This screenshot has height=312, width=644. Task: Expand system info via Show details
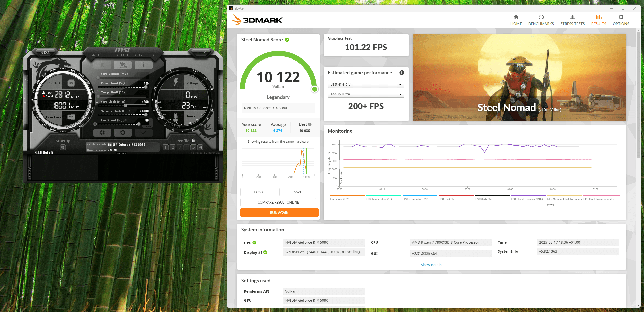click(431, 265)
